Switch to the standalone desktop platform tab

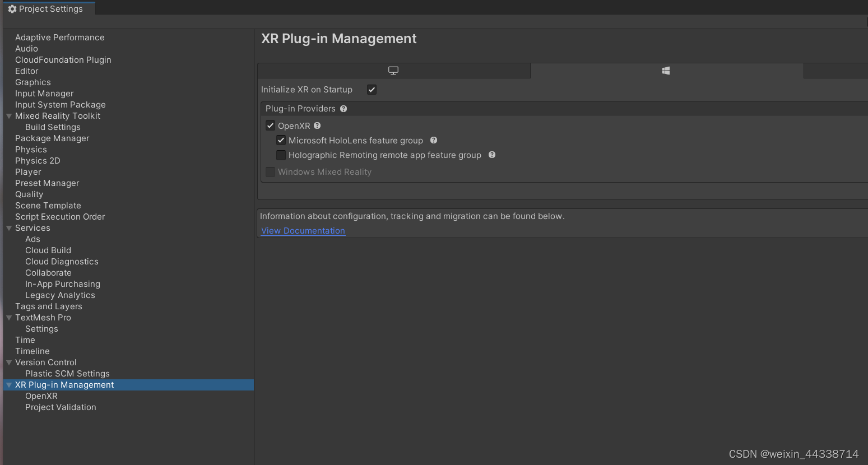393,71
